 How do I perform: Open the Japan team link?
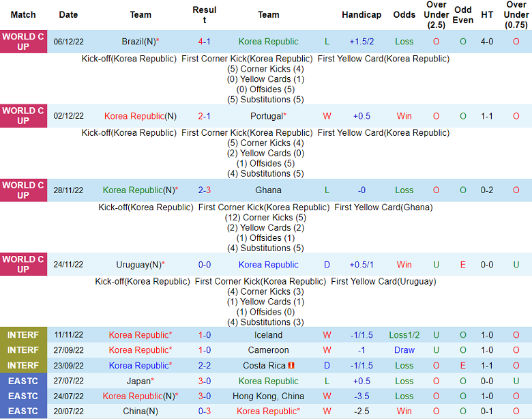(x=138, y=381)
